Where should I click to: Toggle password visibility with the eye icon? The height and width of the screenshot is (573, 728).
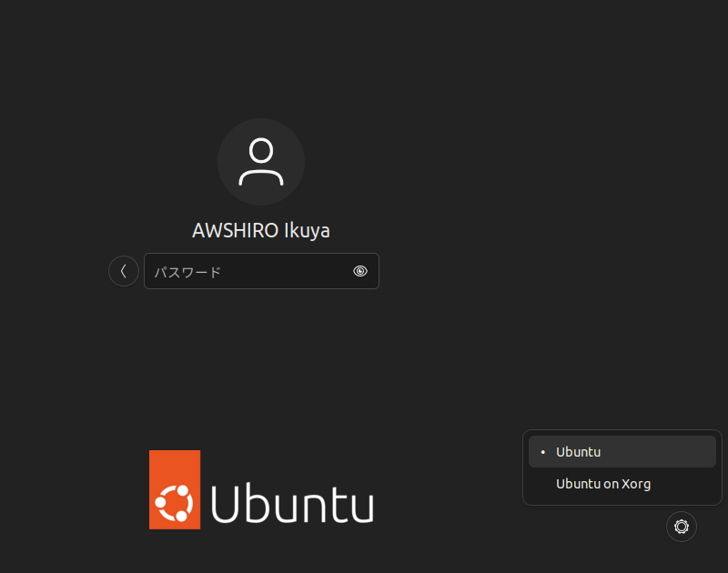click(360, 271)
